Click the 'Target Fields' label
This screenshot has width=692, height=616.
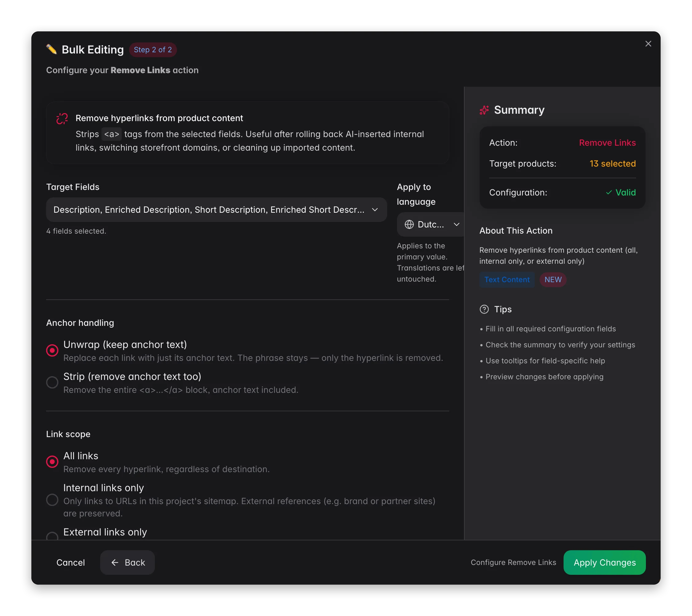[x=73, y=187]
